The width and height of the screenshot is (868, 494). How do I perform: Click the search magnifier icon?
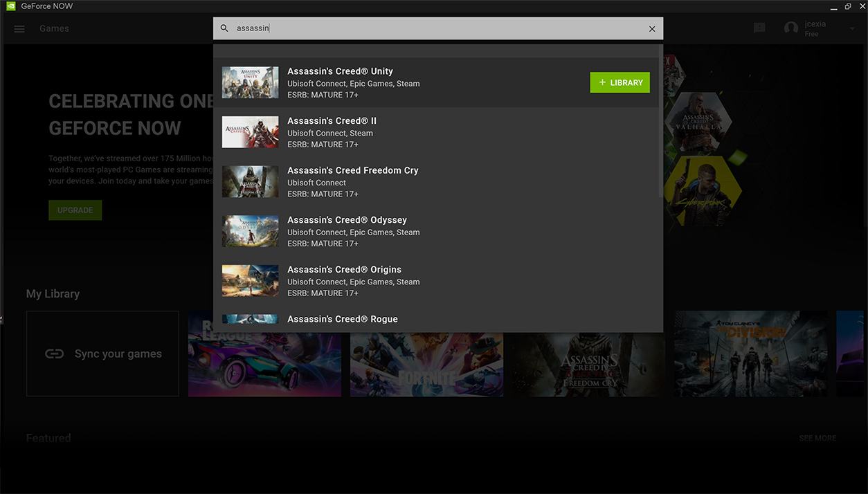click(224, 28)
